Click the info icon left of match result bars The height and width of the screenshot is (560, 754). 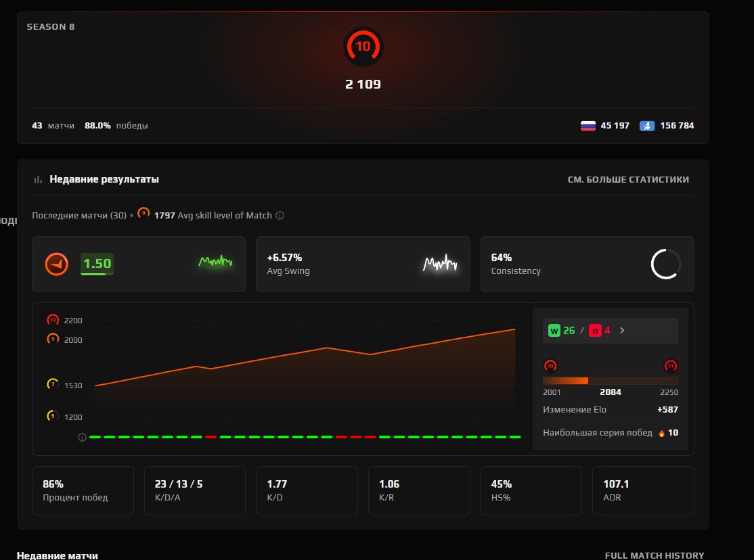click(x=82, y=438)
